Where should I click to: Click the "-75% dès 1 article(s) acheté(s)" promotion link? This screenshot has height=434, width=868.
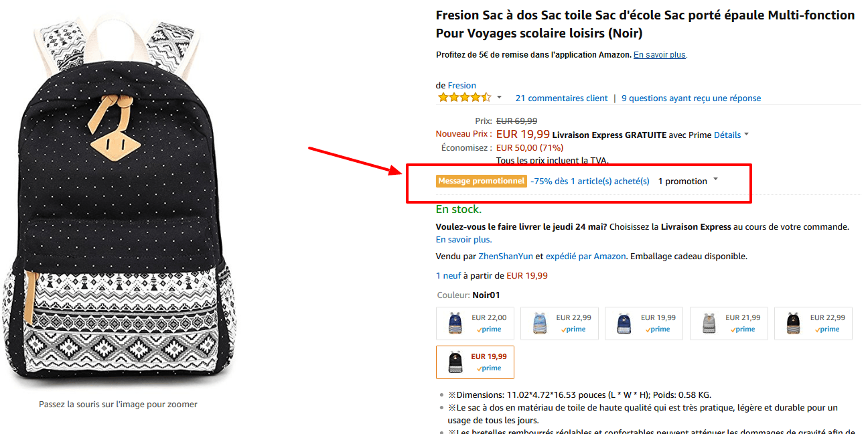coord(590,181)
